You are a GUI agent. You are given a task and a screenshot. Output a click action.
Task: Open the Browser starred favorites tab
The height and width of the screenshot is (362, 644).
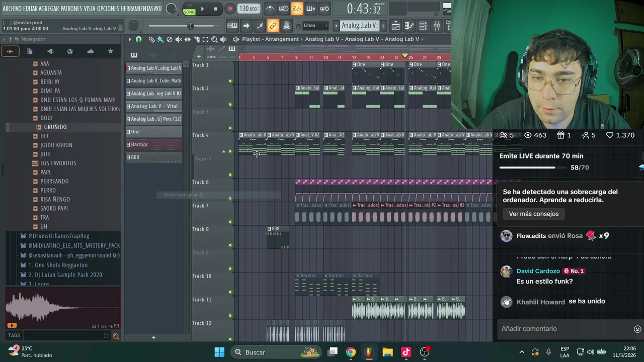(111, 51)
